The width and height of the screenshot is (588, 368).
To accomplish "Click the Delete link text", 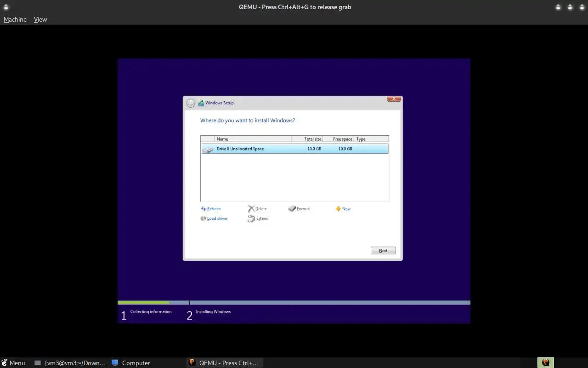I will (261, 209).
